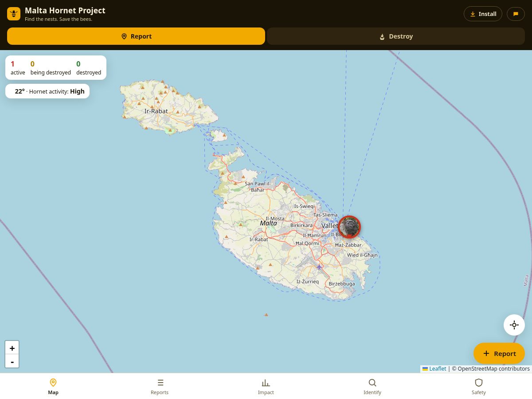The height and width of the screenshot is (399, 532).
Task: Add a new nest Report floating button
Action: tap(499, 353)
